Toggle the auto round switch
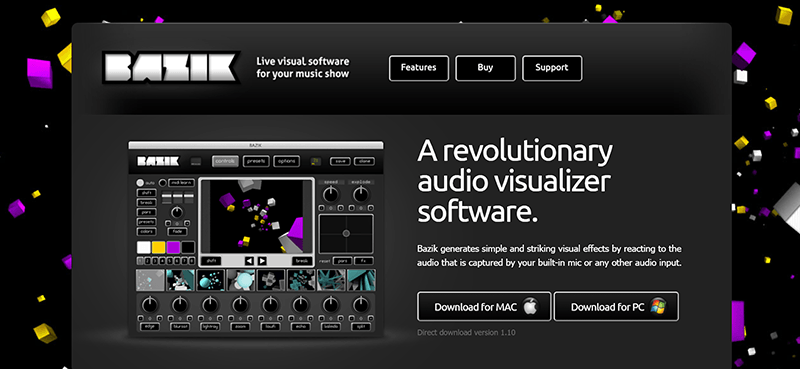 [x=140, y=183]
